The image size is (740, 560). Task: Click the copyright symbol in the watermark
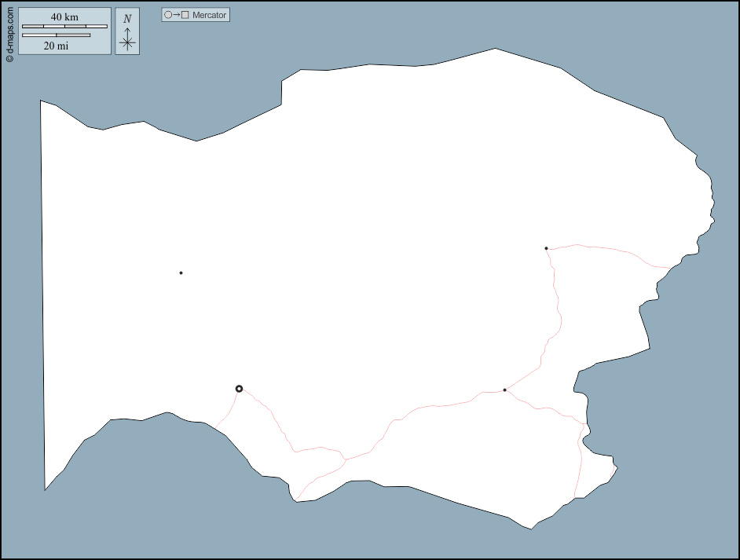pyautogui.click(x=9, y=58)
